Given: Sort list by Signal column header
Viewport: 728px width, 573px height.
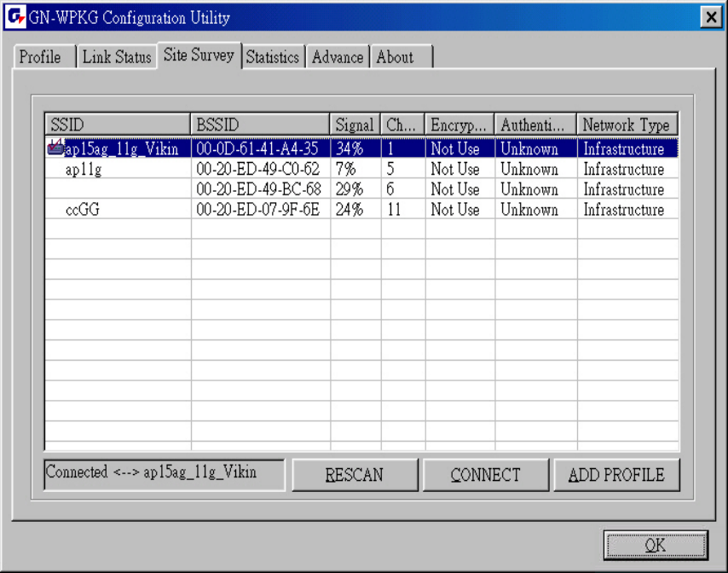Looking at the screenshot, I should click(x=355, y=124).
